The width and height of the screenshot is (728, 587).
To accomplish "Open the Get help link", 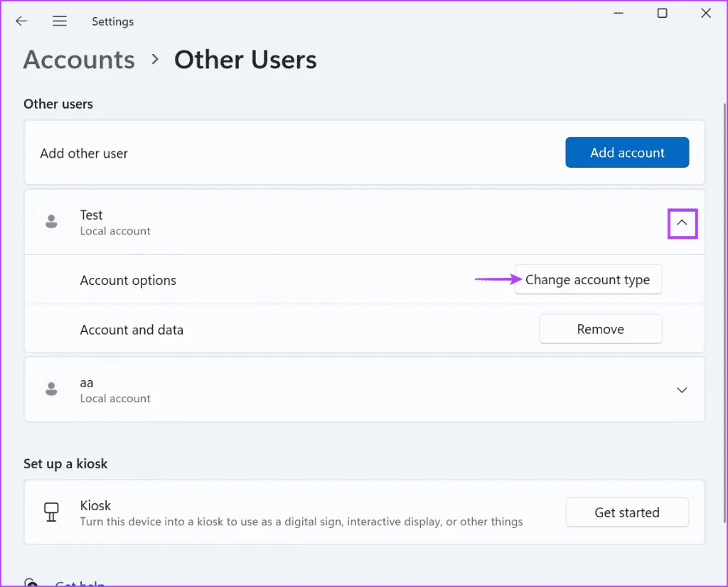I will click(x=80, y=583).
